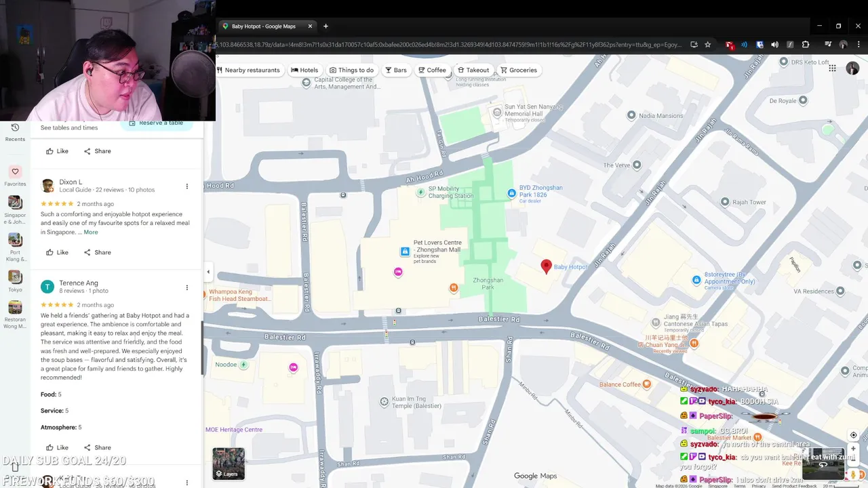Like Terence Ang's review
Screen dimensions: 868x488
57,447
